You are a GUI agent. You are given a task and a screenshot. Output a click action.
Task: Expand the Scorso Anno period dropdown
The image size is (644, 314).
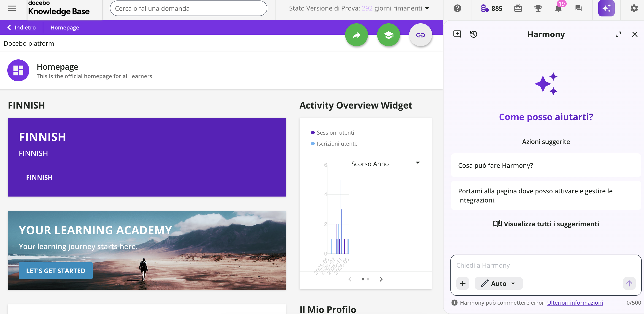tap(385, 164)
